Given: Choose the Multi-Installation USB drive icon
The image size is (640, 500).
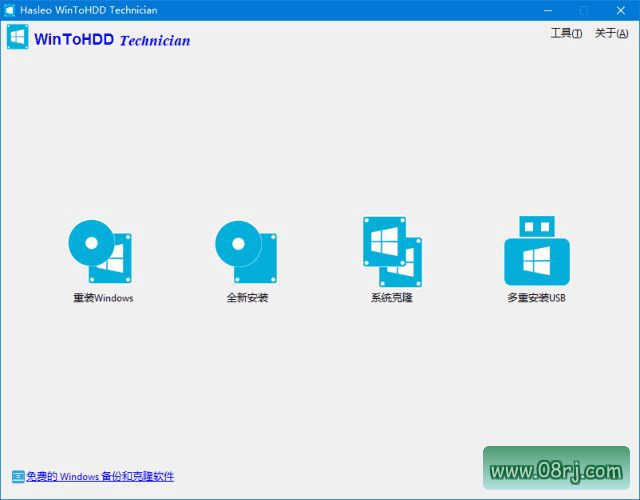Looking at the screenshot, I should 536,251.
